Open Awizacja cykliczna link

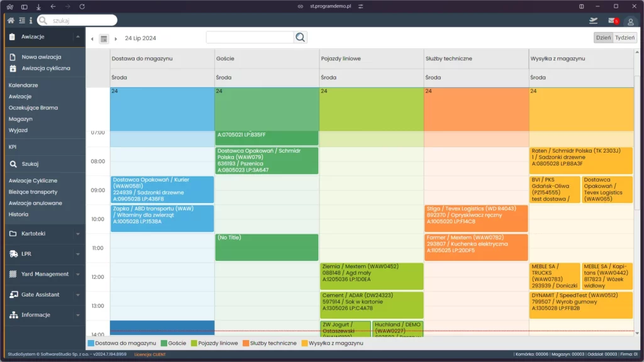pos(45,68)
